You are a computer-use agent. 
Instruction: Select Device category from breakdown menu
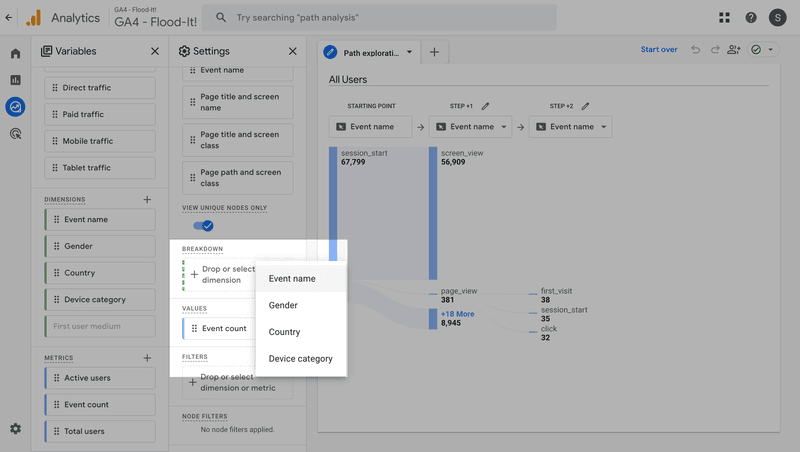pyautogui.click(x=300, y=358)
